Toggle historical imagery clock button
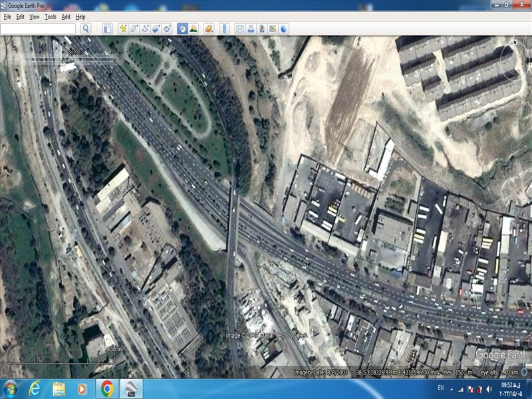The width and height of the screenshot is (532, 399). pyautogui.click(x=182, y=29)
